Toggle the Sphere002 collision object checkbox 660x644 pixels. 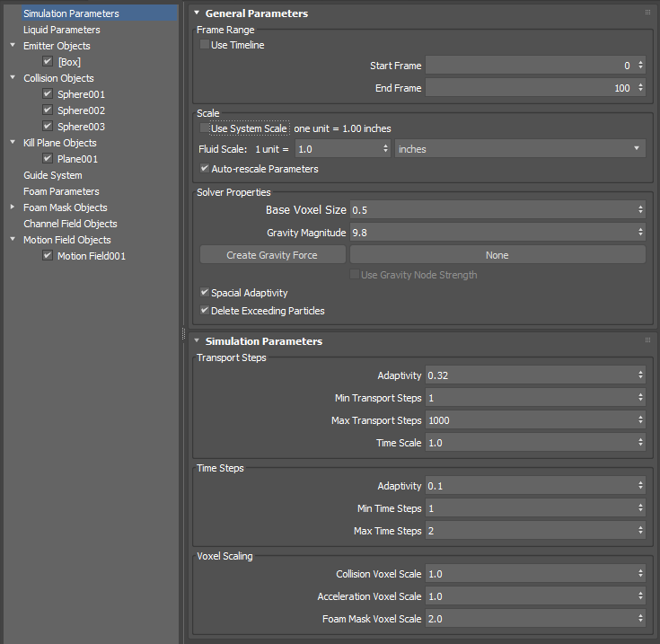pos(48,110)
